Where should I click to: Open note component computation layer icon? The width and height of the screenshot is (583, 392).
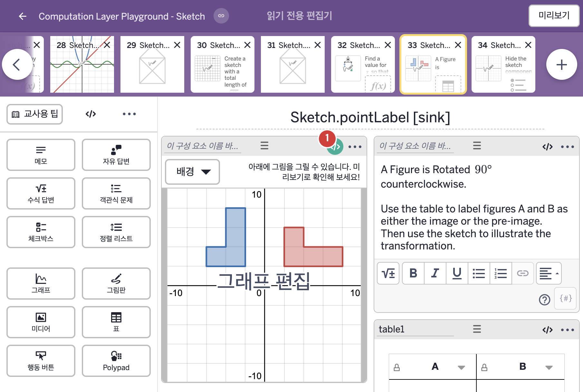coord(548,147)
